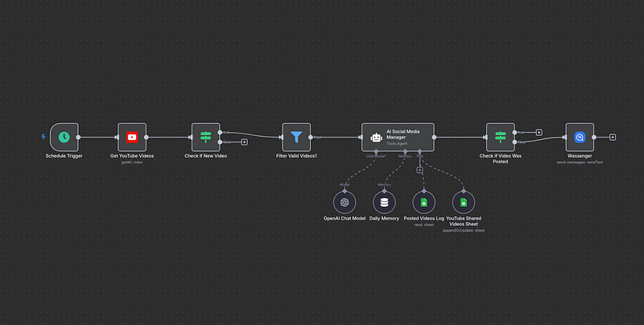Screen dimensions: 644x325
Task: Open the Posted Videos Log sheet node
Action: click(x=423, y=202)
